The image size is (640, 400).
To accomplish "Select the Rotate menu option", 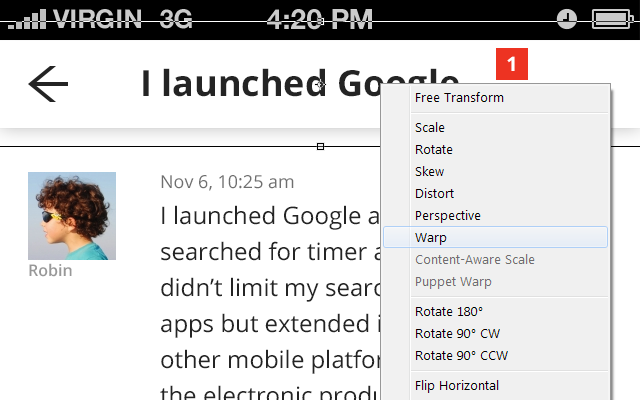I will 434,150.
